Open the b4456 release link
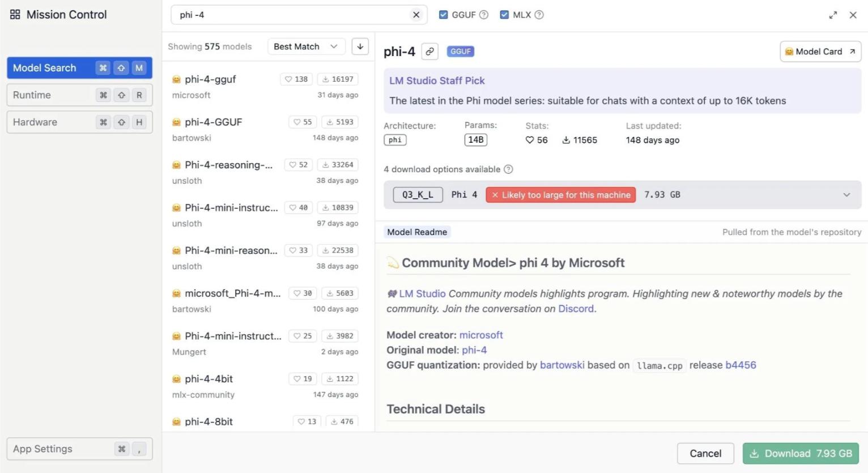 [x=741, y=365]
